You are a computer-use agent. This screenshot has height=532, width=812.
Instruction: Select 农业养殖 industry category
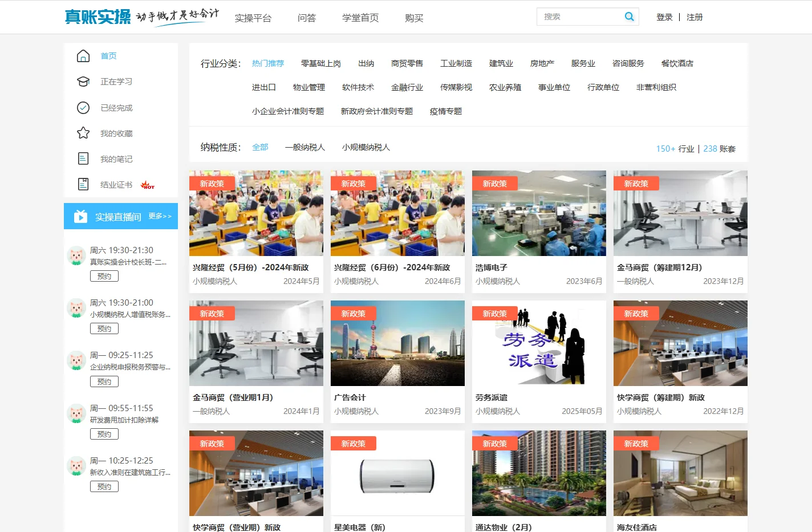click(x=505, y=87)
